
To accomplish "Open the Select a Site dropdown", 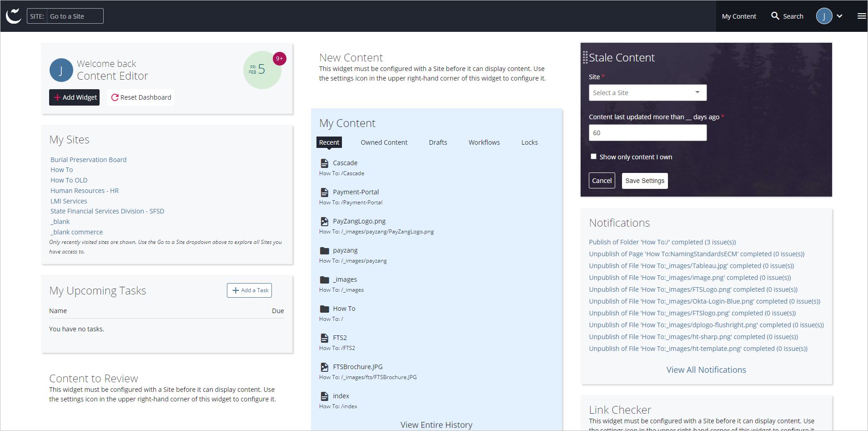I will click(647, 92).
